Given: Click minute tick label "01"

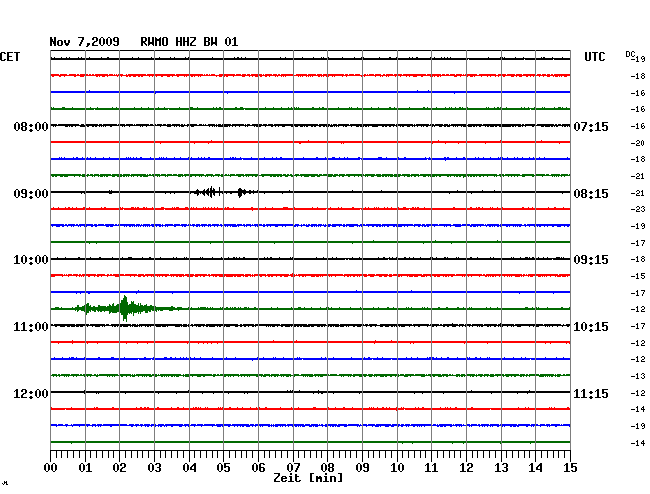Looking at the screenshot, I should [x=85, y=468].
